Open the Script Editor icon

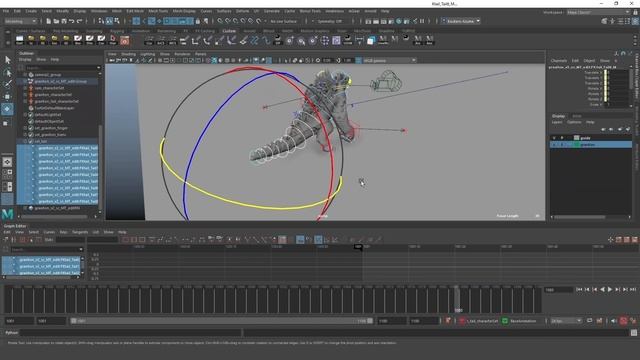tap(633, 333)
